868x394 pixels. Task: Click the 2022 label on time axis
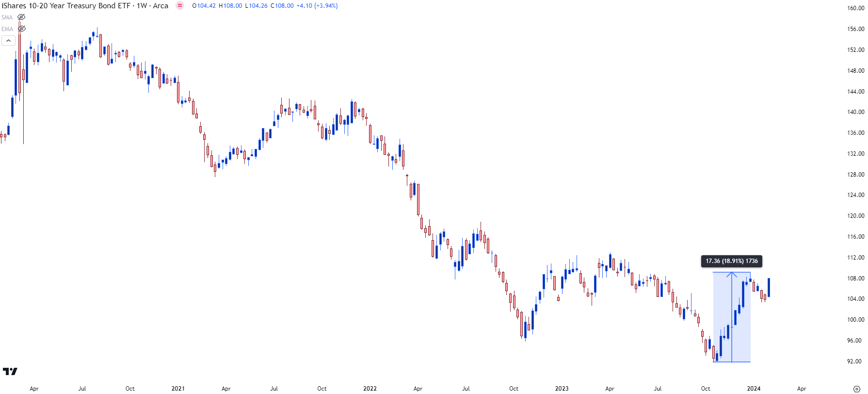pos(370,389)
